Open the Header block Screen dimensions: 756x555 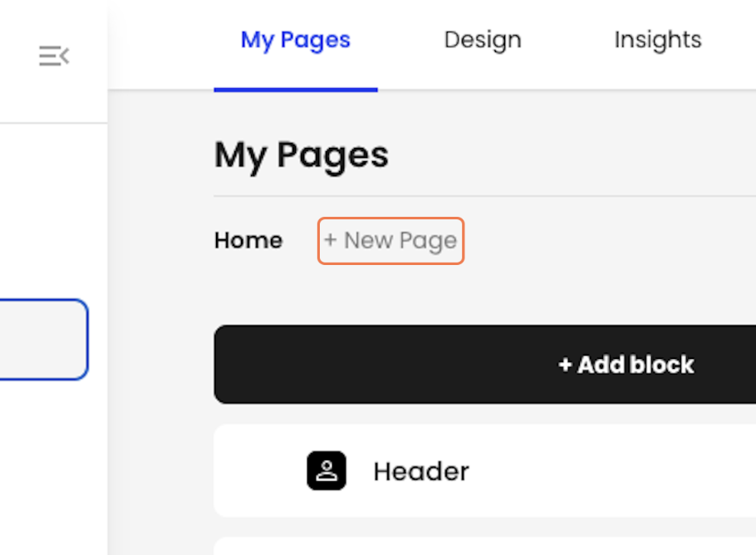click(485, 470)
